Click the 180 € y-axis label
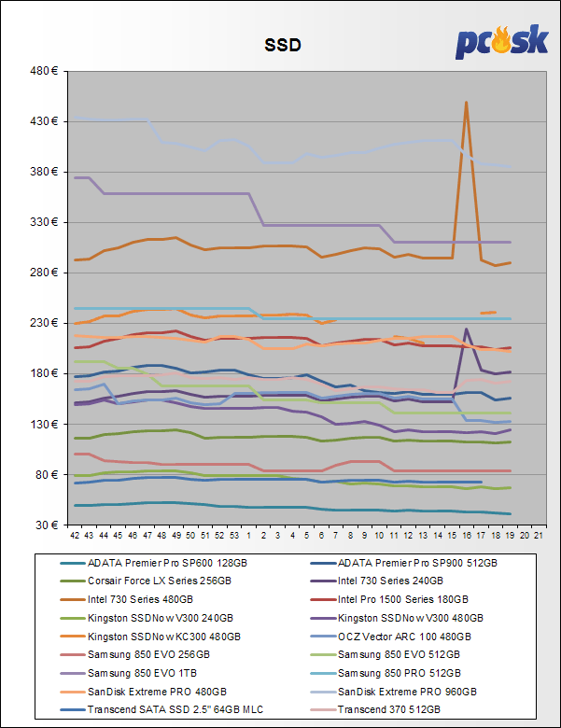 pyautogui.click(x=44, y=373)
